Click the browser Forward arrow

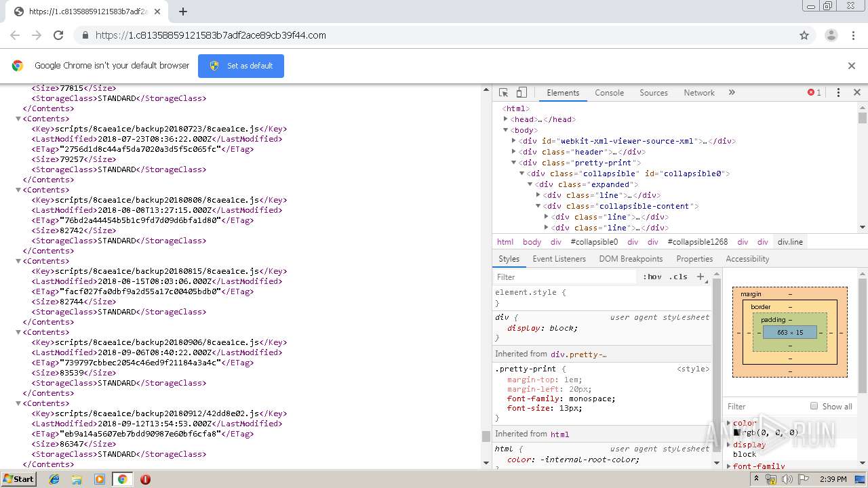(x=37, y=35)
